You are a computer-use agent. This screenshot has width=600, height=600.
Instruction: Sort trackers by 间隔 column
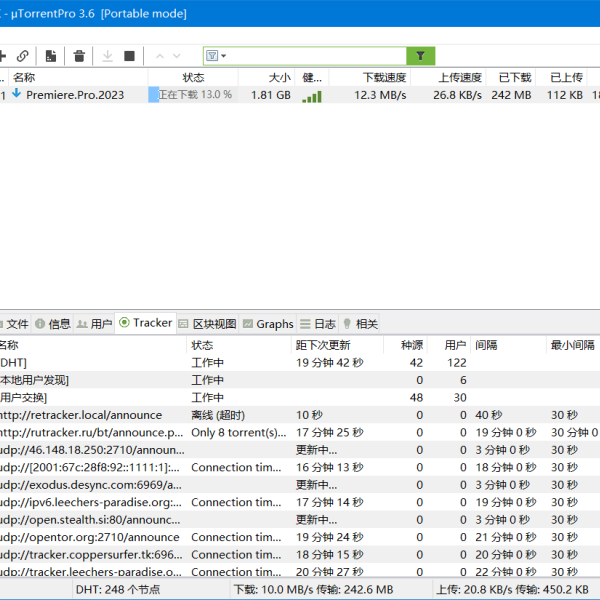coord(508,345)
